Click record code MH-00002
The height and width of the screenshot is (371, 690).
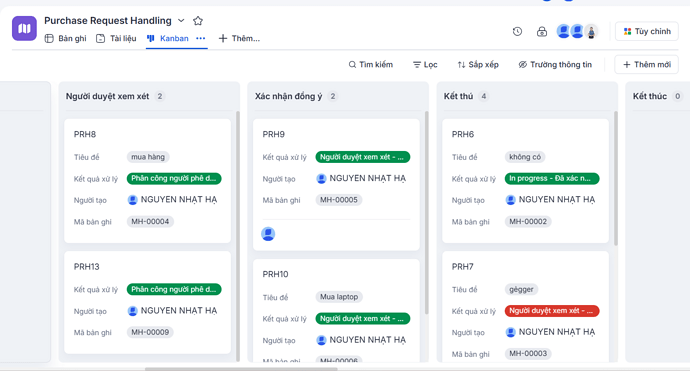pos(528,222)
